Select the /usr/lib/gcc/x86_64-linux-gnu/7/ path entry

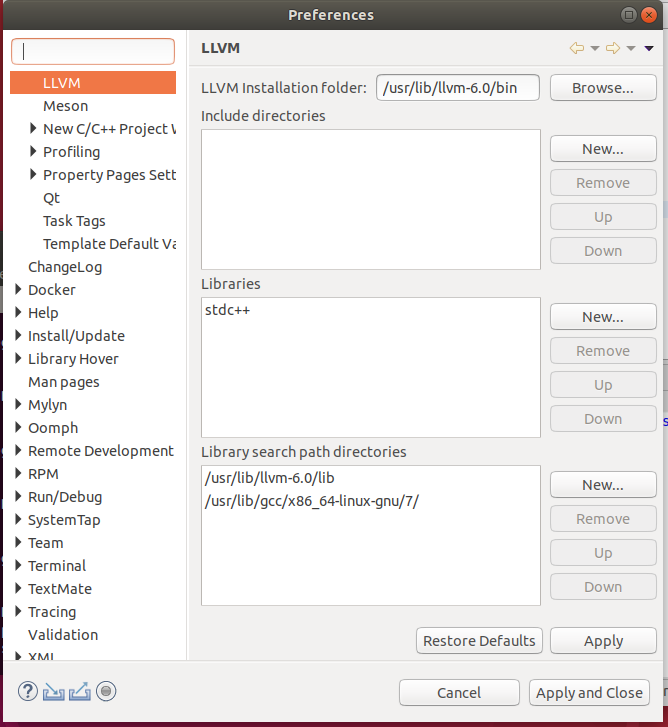312,501
